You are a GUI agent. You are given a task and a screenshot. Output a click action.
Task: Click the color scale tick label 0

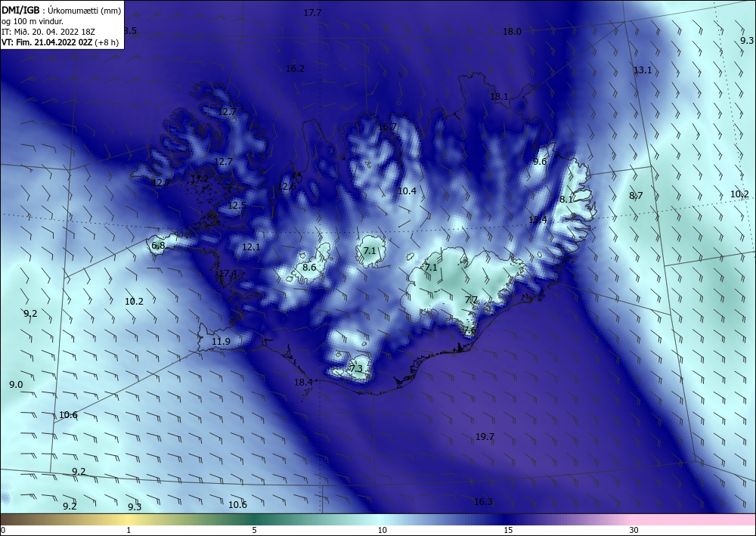[x=3, y=531]
